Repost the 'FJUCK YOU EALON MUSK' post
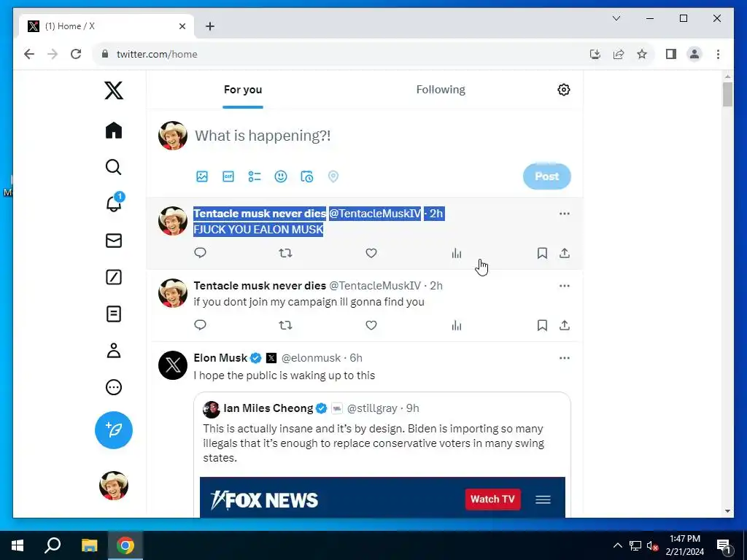747x560 pixels. coord(285,253)
